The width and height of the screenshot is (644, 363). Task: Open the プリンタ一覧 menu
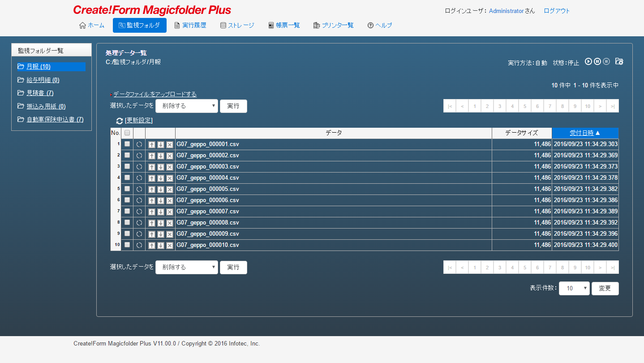coord(334,26)
